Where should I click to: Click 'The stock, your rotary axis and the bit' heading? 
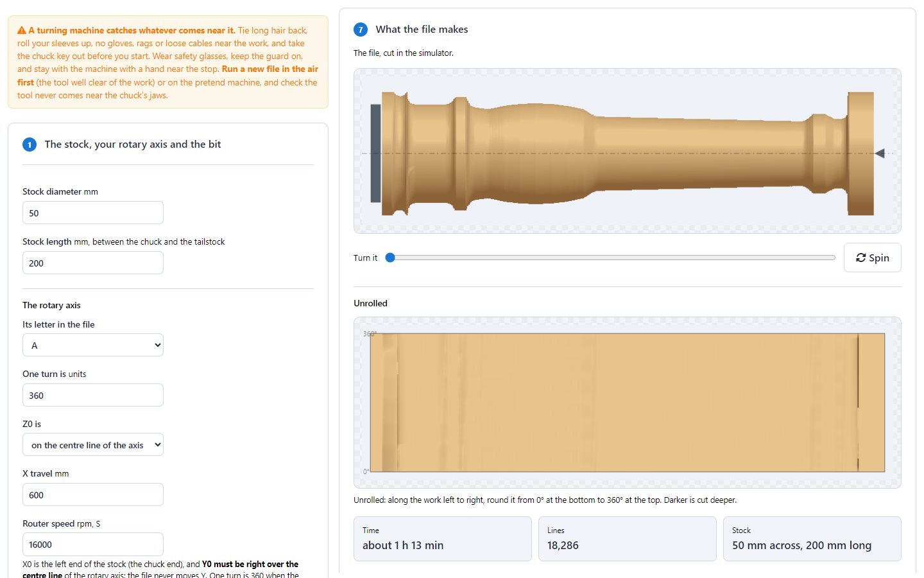pos(133,144)
